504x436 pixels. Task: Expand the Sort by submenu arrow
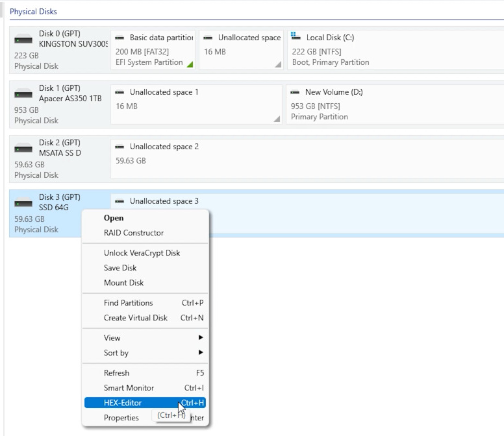tap(201, 352)
